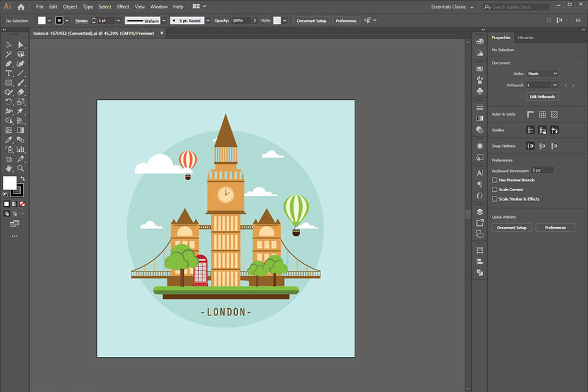This screenshot has height=392, width=588.
Task: Check Use Preview Bounds
Action: [x=494, y=179]
